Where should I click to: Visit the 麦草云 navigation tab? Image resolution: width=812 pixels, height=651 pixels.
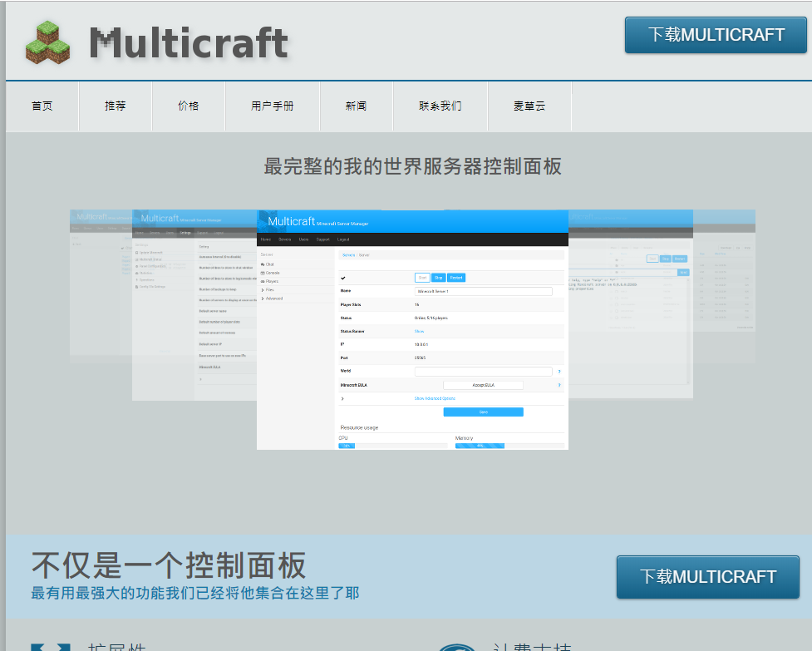[529, 106]
